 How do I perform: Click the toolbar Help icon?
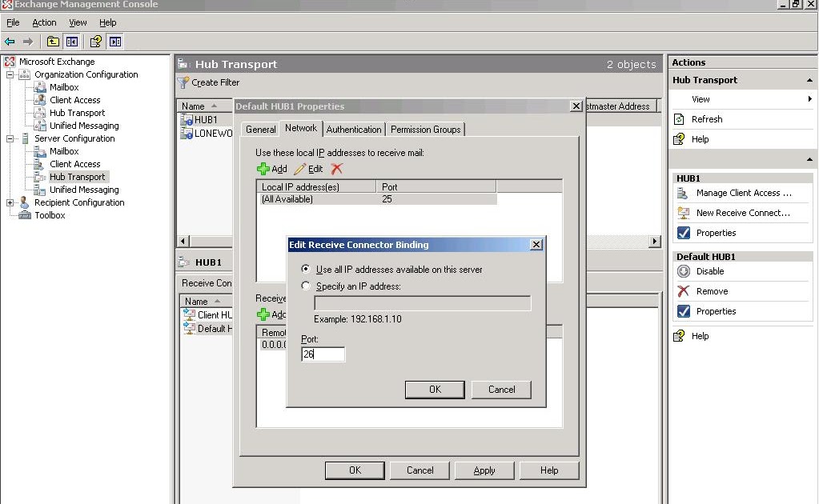click(95, 42)
